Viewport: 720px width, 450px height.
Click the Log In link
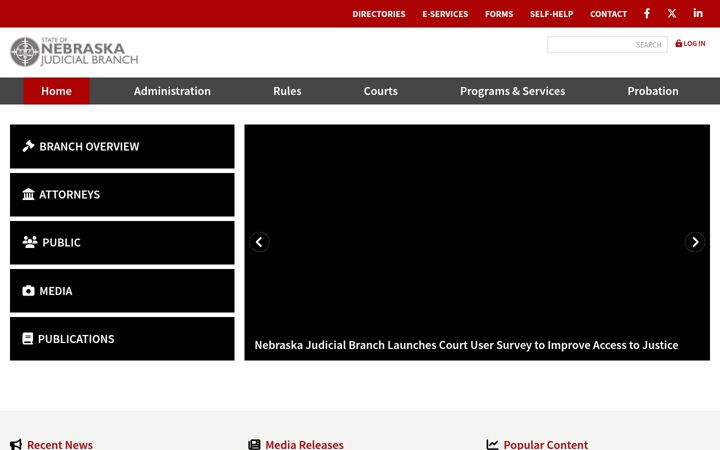point(690,43)
